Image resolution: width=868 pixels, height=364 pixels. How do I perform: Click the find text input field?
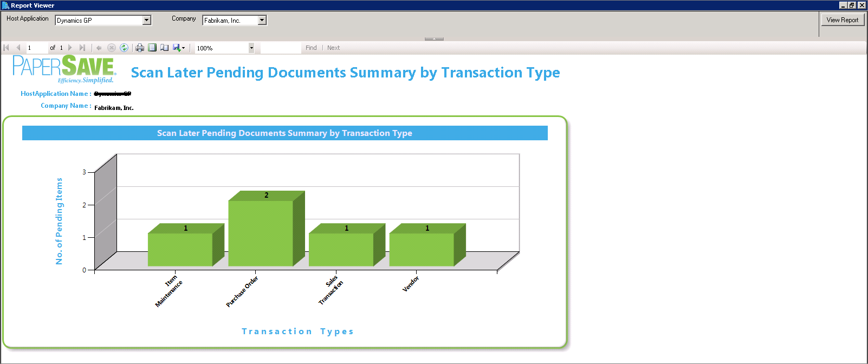(x=281, y=48)
